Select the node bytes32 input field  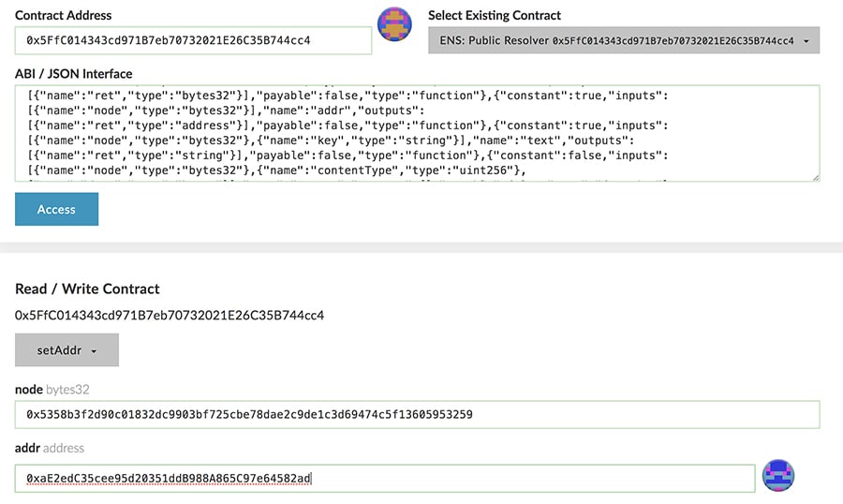[x=417, y=414]
